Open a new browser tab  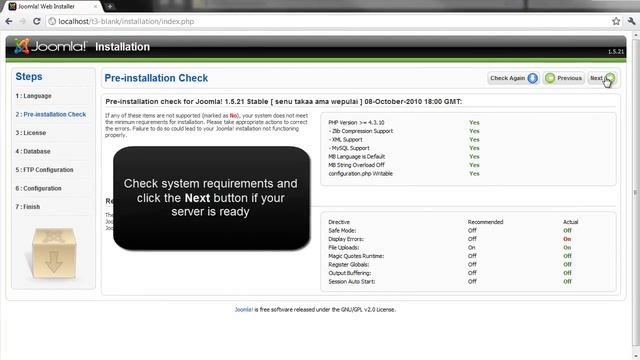click(x=110, y=6)
